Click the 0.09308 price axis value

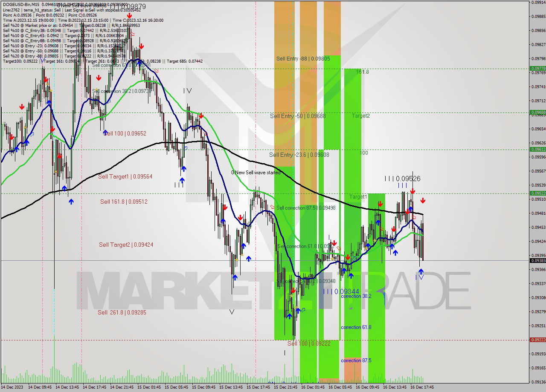(x=539, y=297)
